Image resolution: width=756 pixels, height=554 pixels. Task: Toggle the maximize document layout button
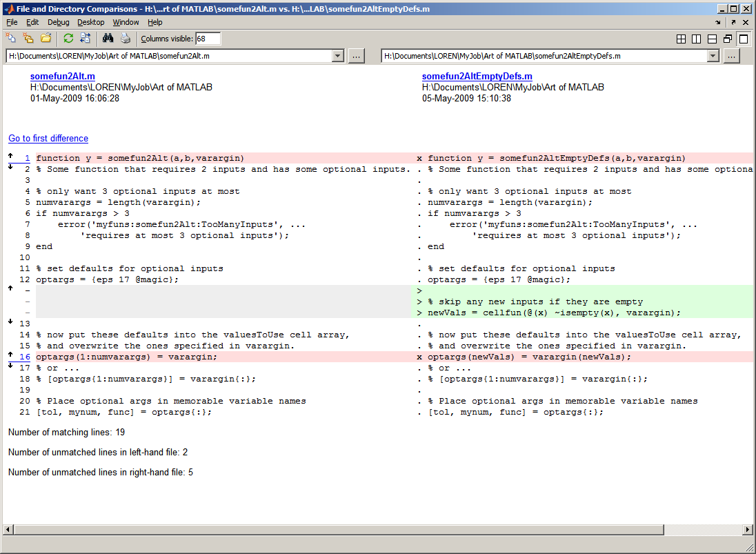[x=743, y=39]
